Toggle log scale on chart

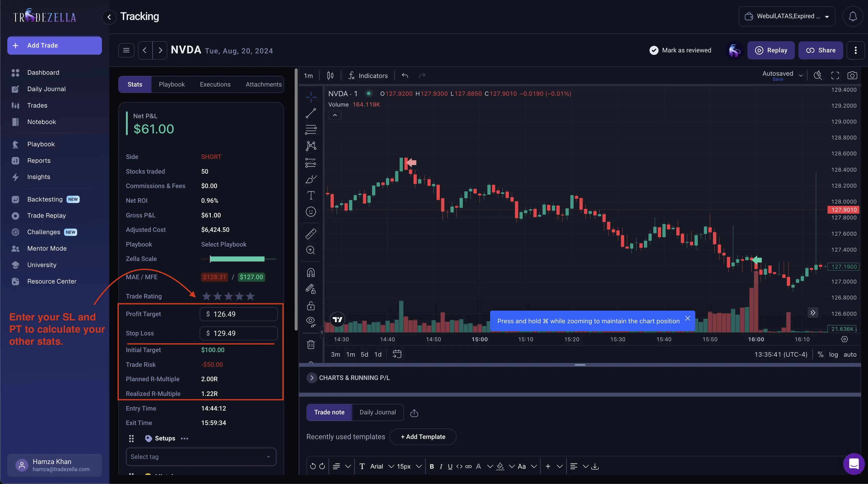pyautogui.click(x=833, y=354)
